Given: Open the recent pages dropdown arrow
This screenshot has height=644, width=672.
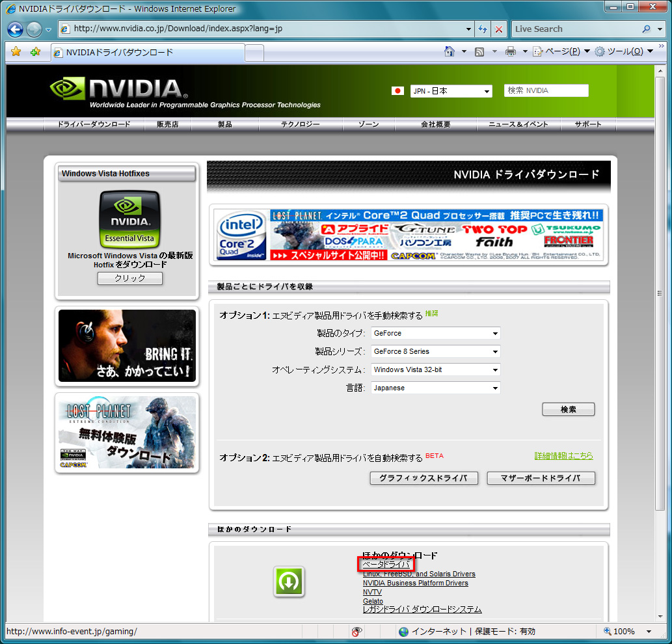Looking at the screenshot, I should pyautogui.click(x=48, y=30).
